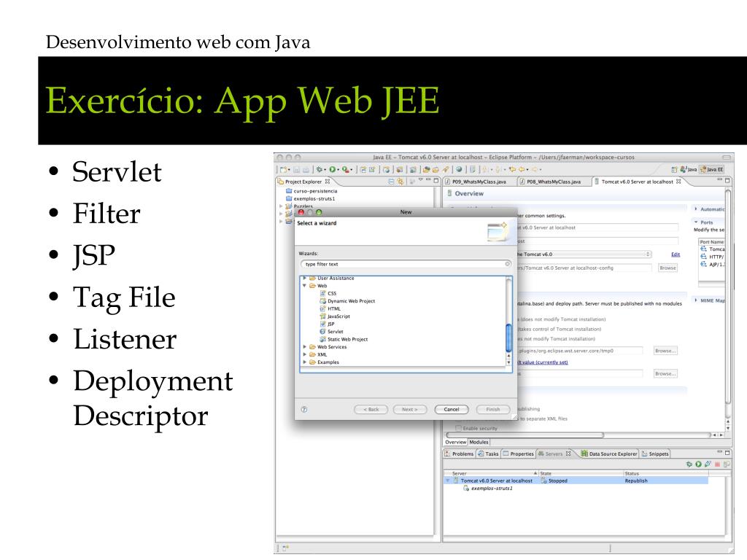
Task: Click the Publish to server icon
Action: tap(708, 464)
